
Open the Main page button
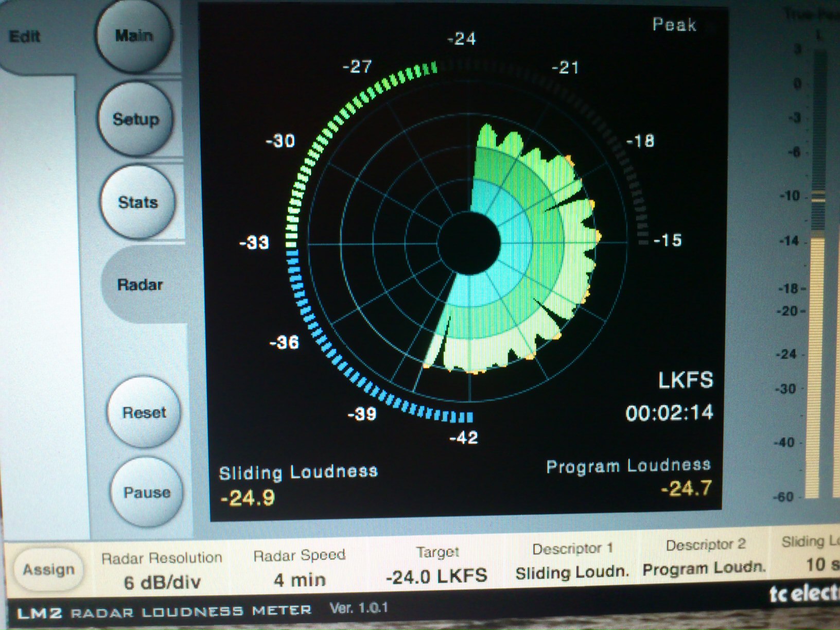134,35
